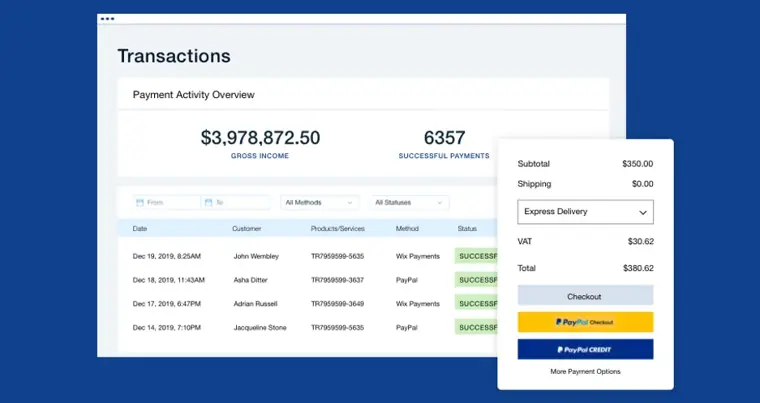Click the Shipping $0.00 amount
The height and width of the screenshot is (403, 760).
point(642,184)
